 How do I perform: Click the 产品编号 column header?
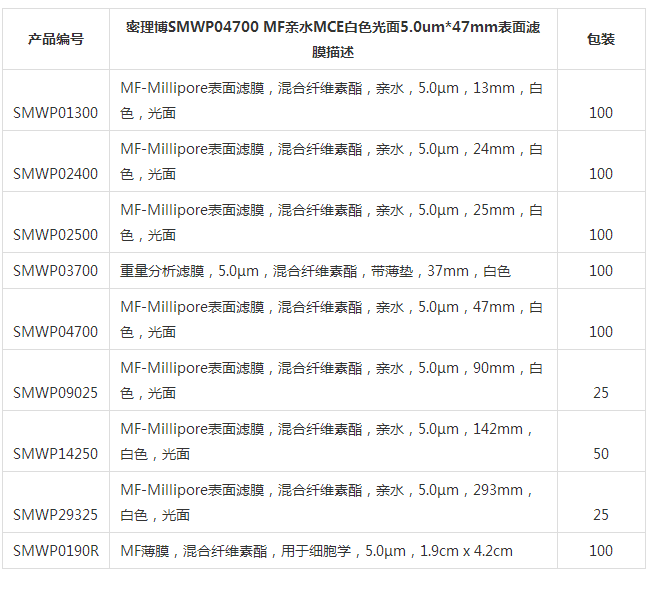pyautogui.click(x=56, y=39)
